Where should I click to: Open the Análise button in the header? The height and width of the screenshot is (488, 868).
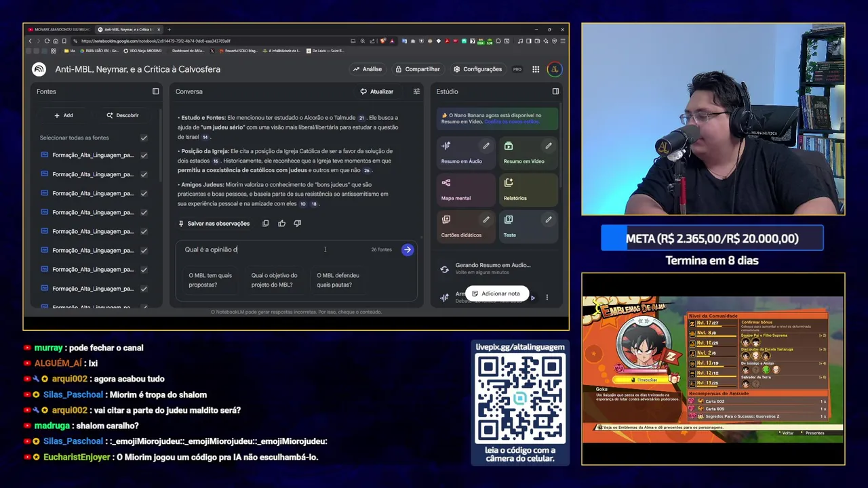coord(367,69)
